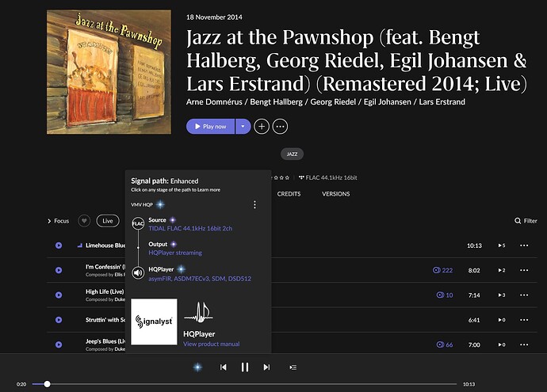547x392 pixels.
Task: Pause playback
Action: coord(245,367)
